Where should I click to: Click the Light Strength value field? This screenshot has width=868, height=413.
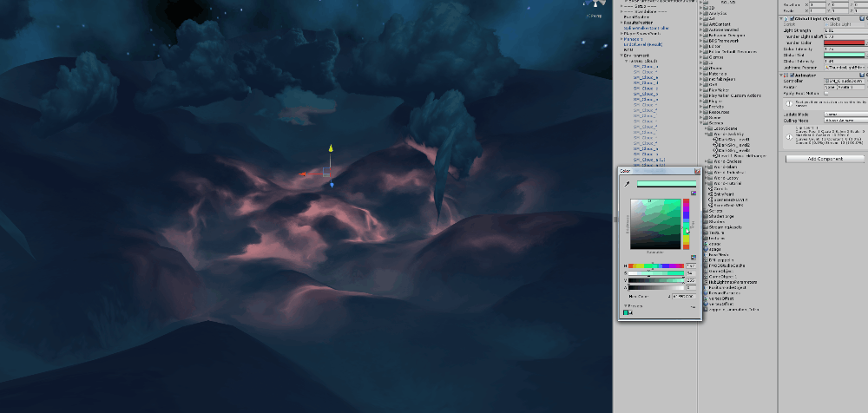pyautogui.click(x=845, y=30)
